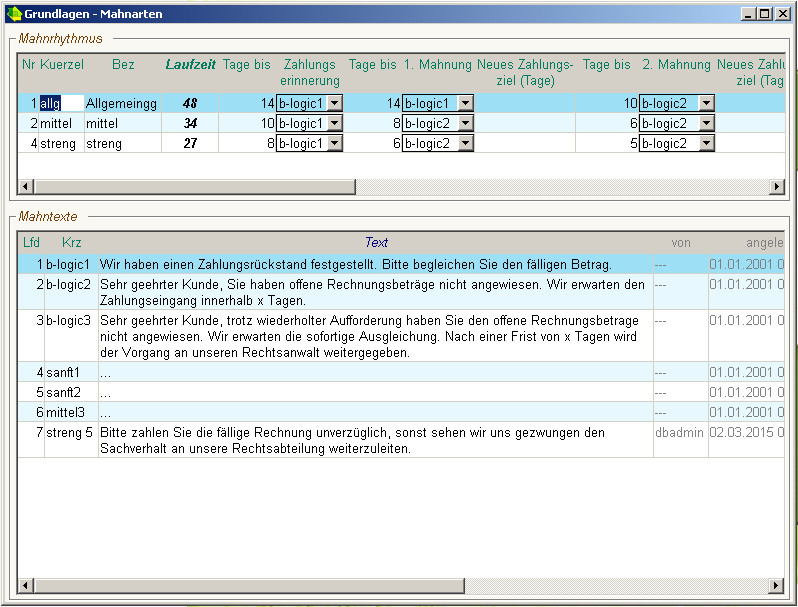Open 1. Mahnung dropdown in allg row
Image resolution: width=798 pixels, height=607 pixels.
click(466, 103)
